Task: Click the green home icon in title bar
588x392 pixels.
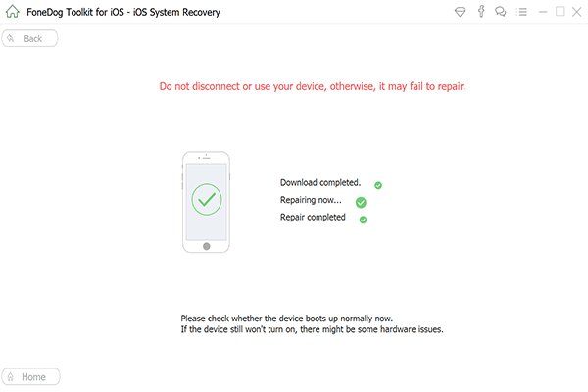Action: [x=13, y=12]
